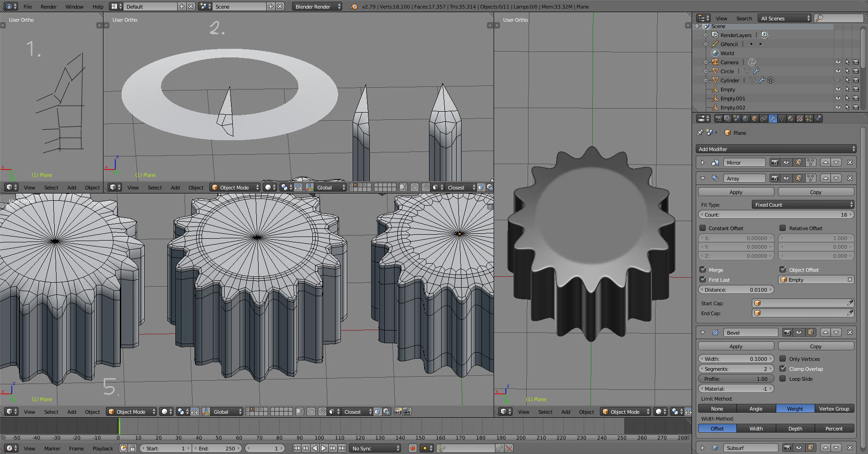Remove the Mirror modifier with X

(x=850, y=162)
